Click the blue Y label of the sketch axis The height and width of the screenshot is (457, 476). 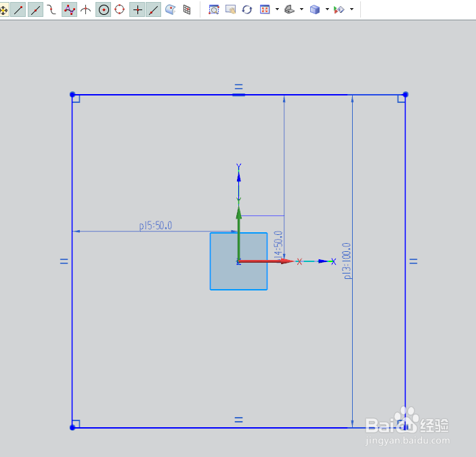(239, 167)
